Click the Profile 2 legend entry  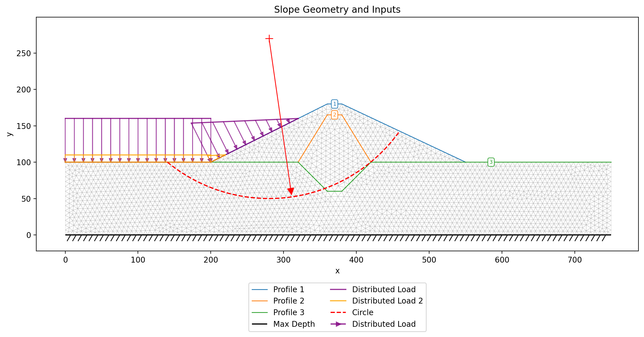point(278,301)
